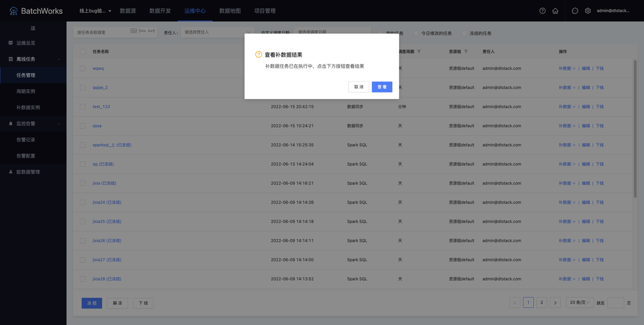Check the box for task jixia24

83,202
